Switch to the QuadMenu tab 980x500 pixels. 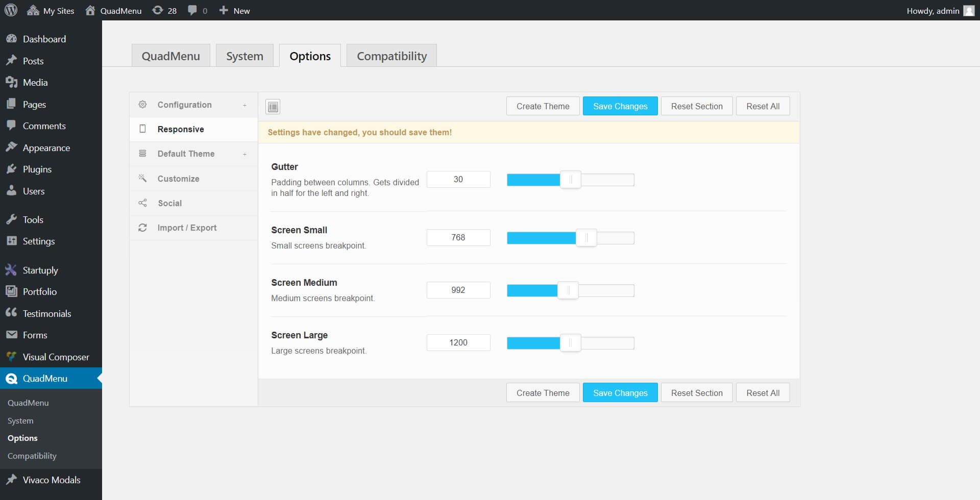(171, 56)
